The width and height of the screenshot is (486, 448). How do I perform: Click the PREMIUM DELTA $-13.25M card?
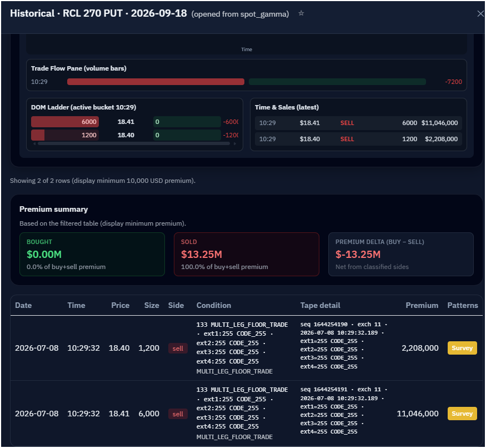click(401, 254)
